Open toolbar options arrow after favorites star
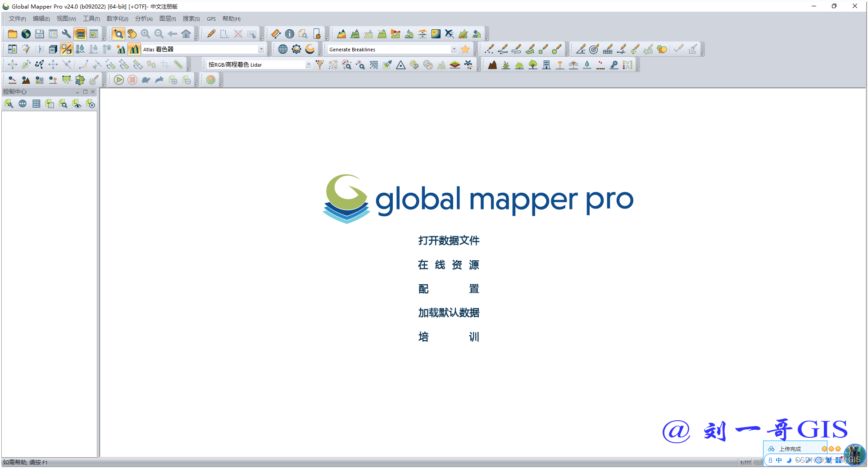The image size is (868, 468). click(476, 54)
